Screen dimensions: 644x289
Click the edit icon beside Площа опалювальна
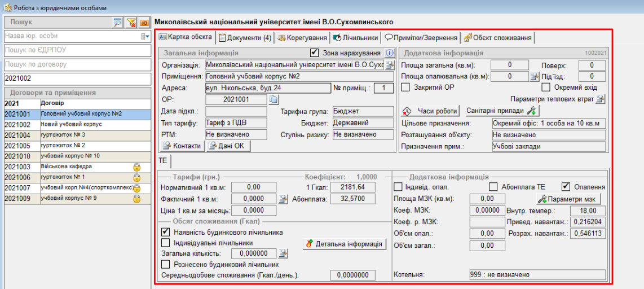pyautogui.click(x=535, y=76)
